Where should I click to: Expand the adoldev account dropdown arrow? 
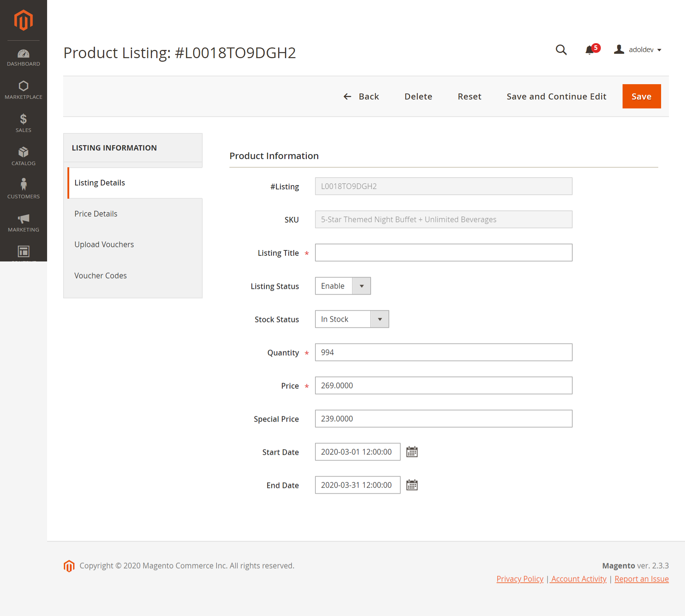[x=659, y=50]
